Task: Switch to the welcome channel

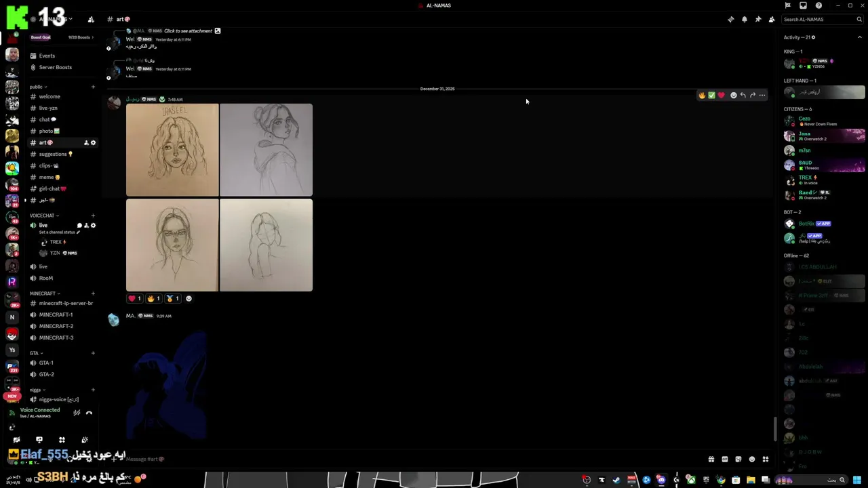Action: click(61, 96)
